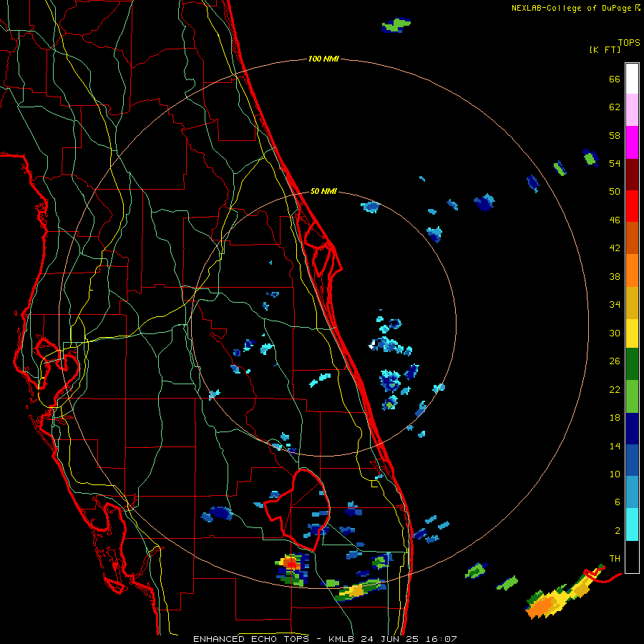Select the dark maroon legend swatch

click(x=632, y=175)
